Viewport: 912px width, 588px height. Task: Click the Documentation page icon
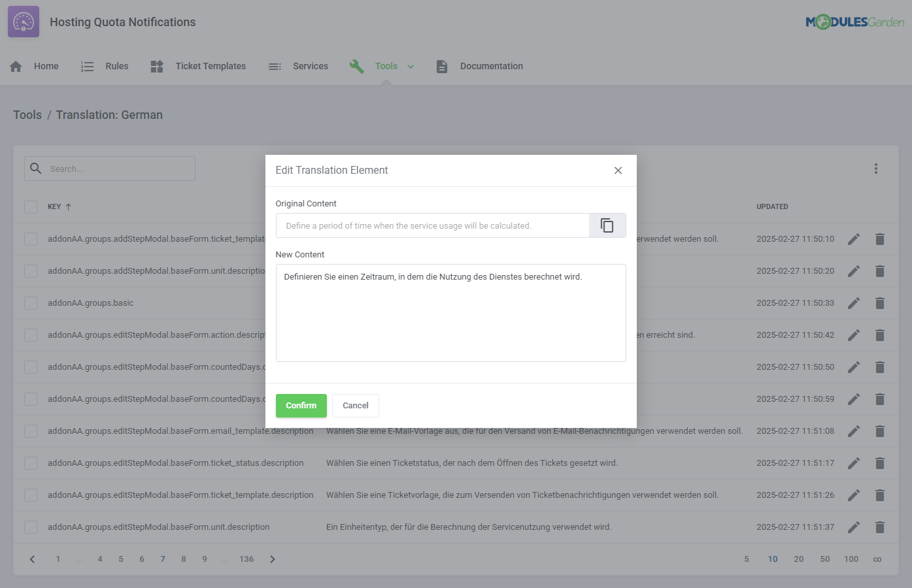(441, 66)
